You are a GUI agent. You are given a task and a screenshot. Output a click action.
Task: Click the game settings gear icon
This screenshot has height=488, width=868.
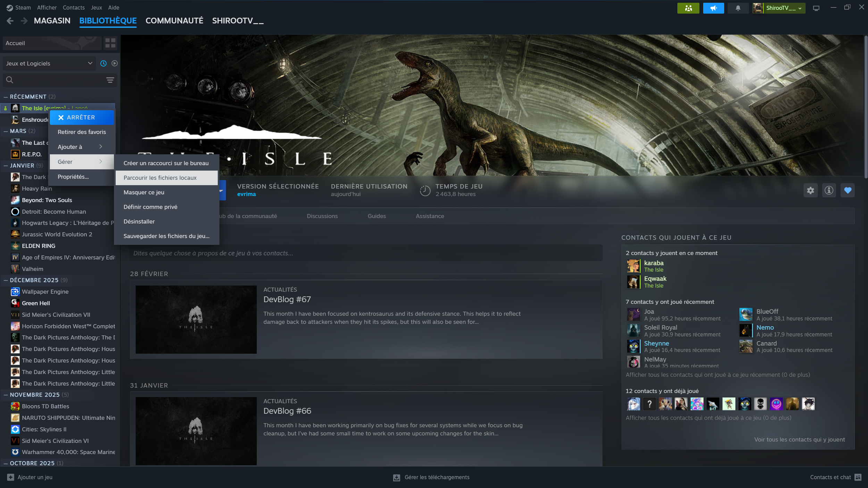pyautogui.click(x=810, y=190)
